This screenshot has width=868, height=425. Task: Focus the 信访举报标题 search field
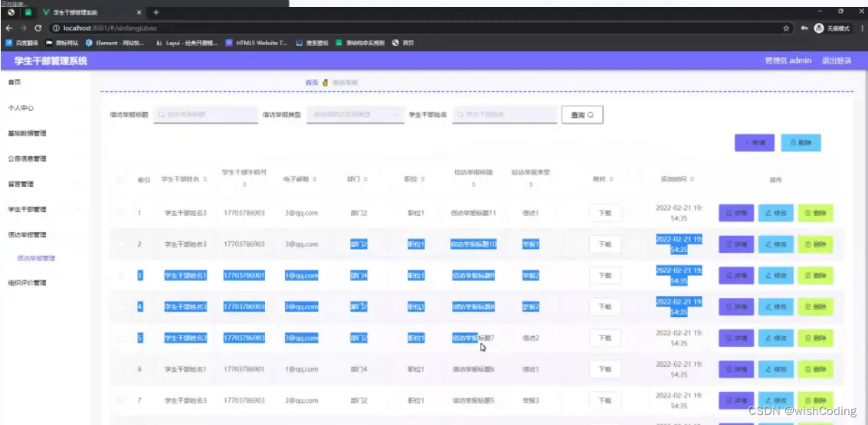point(205,115)
